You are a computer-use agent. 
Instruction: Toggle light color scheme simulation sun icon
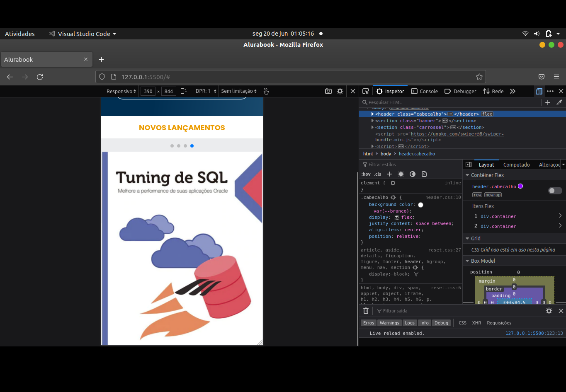pyautogui.click(x=401, y=174)
